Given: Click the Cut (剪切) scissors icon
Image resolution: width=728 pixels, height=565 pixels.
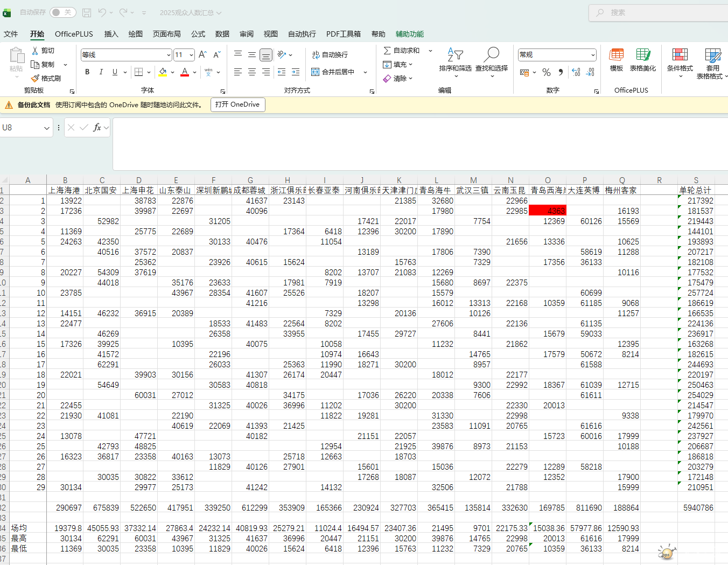Looking at the screenshot, I should [x=36, y=51].
